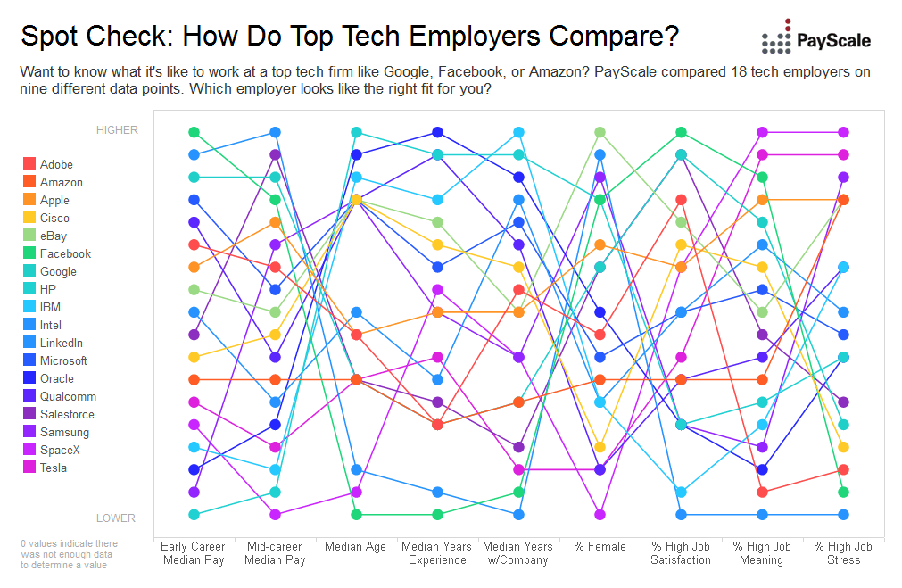Select the % High Job Stress axis label
Viewport: 902px width, 588px height.
[x=843, y=553]
